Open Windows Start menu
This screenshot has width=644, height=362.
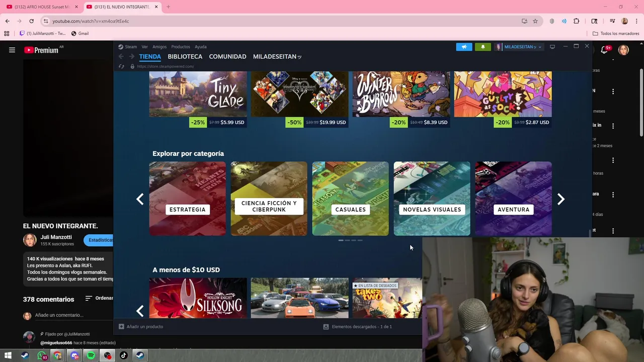pyautogui.click(x=8, y=355)
